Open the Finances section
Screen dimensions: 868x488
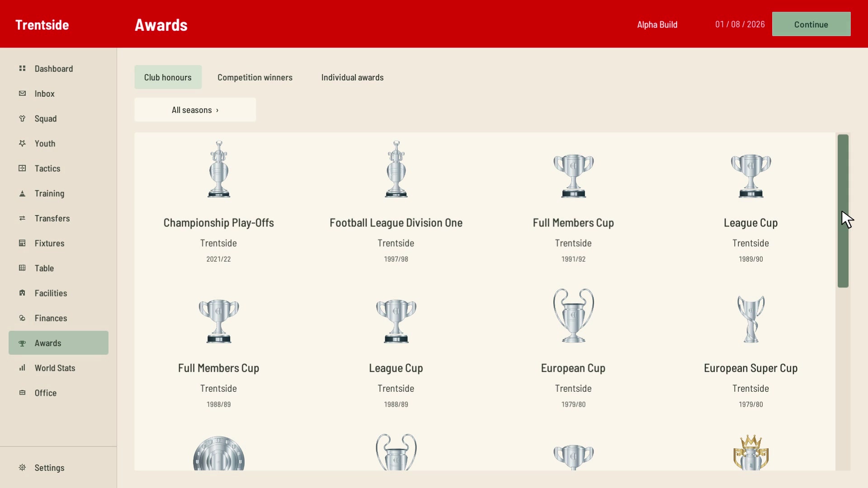(x=58, y=318)
